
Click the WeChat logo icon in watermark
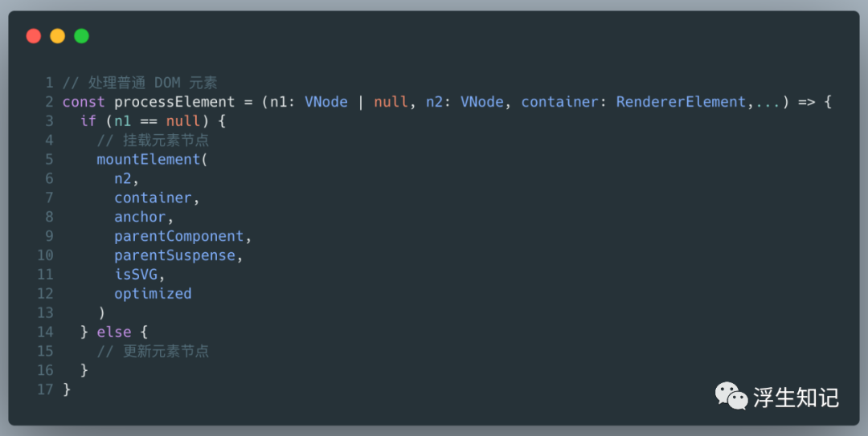(732, 396)
